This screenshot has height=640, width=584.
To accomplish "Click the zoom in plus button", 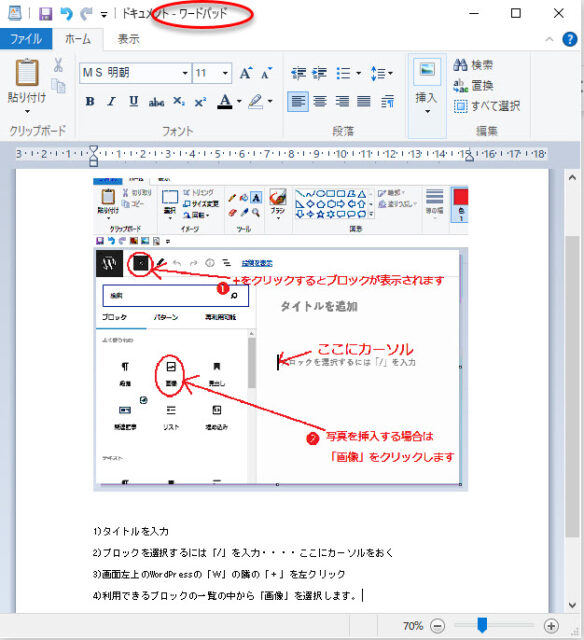I will click(x=551, y=626).
